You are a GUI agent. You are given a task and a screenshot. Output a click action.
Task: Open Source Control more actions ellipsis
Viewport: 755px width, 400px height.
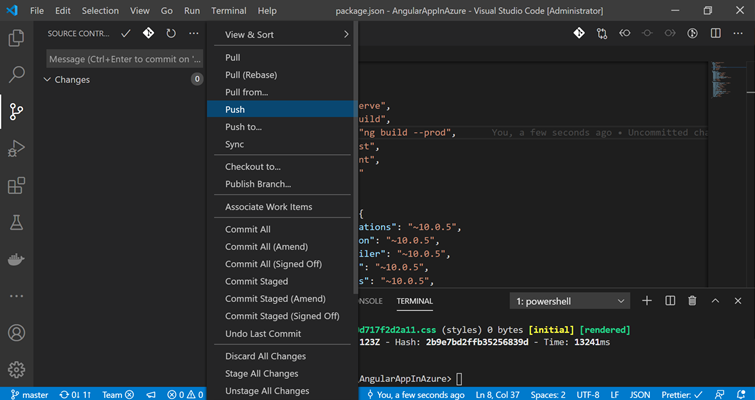point(194,33)
